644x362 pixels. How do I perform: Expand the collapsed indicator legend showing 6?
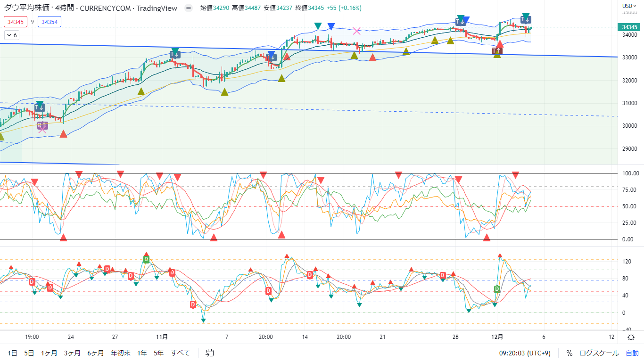[12, 35]
